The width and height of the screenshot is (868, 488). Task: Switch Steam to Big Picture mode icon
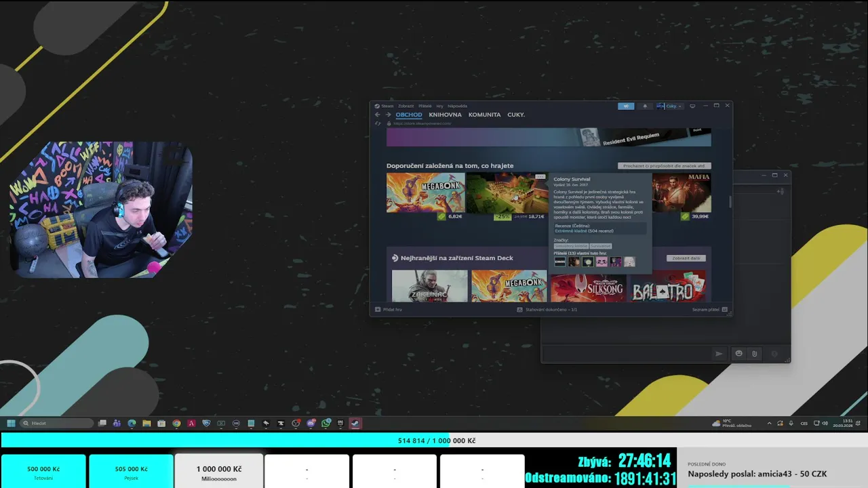[x=692, y=106]
